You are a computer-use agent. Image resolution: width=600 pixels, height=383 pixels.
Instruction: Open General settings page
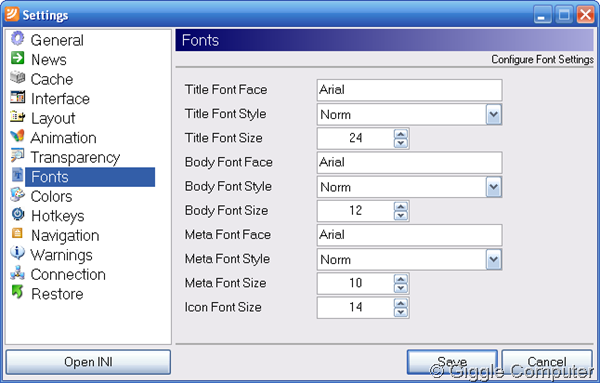tap(57, 40)
